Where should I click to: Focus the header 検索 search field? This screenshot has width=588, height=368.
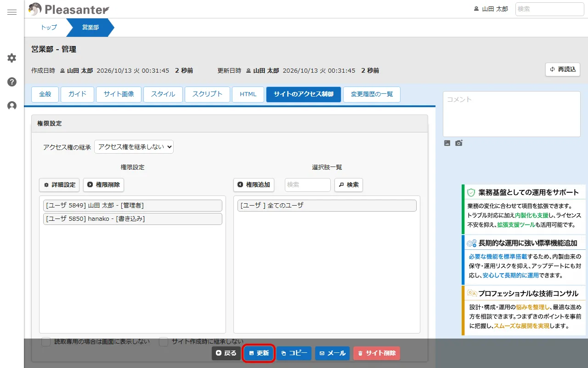[x=550, y=9]
